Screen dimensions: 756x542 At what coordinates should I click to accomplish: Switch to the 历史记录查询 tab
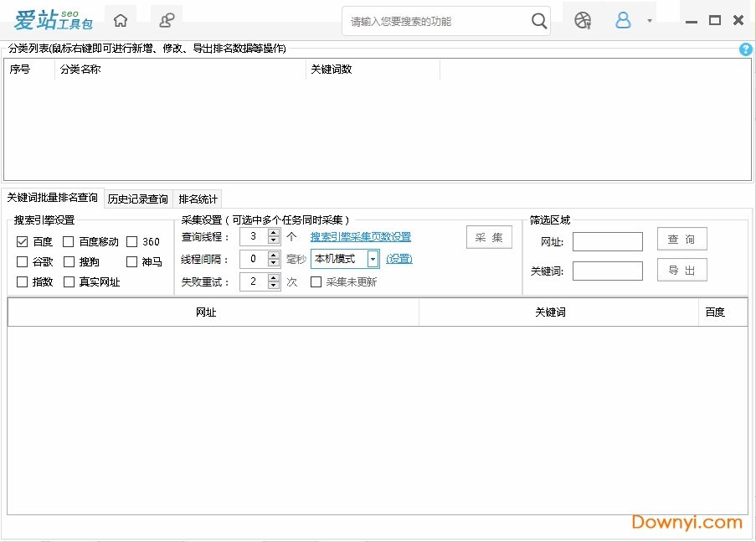(138, 199)
